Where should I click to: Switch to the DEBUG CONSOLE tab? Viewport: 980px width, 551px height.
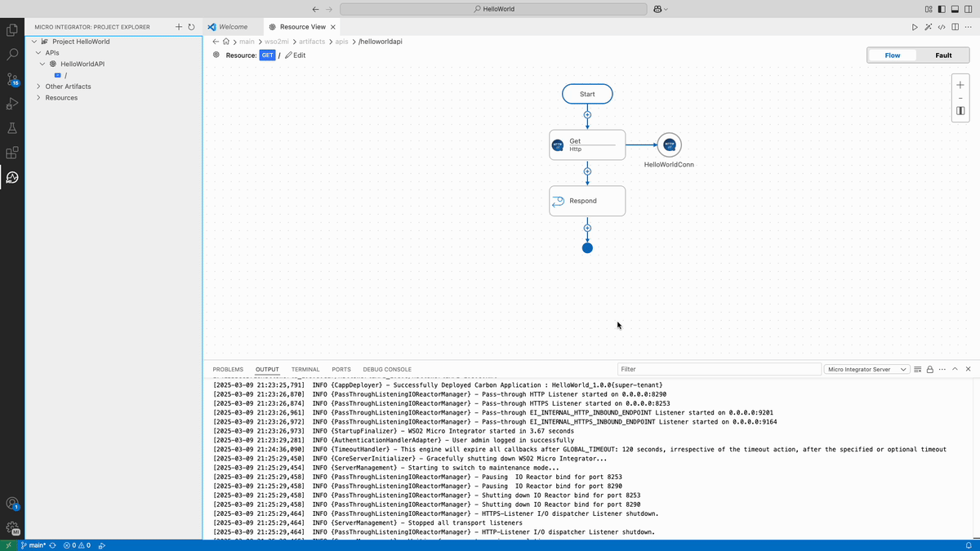(387, 370)
